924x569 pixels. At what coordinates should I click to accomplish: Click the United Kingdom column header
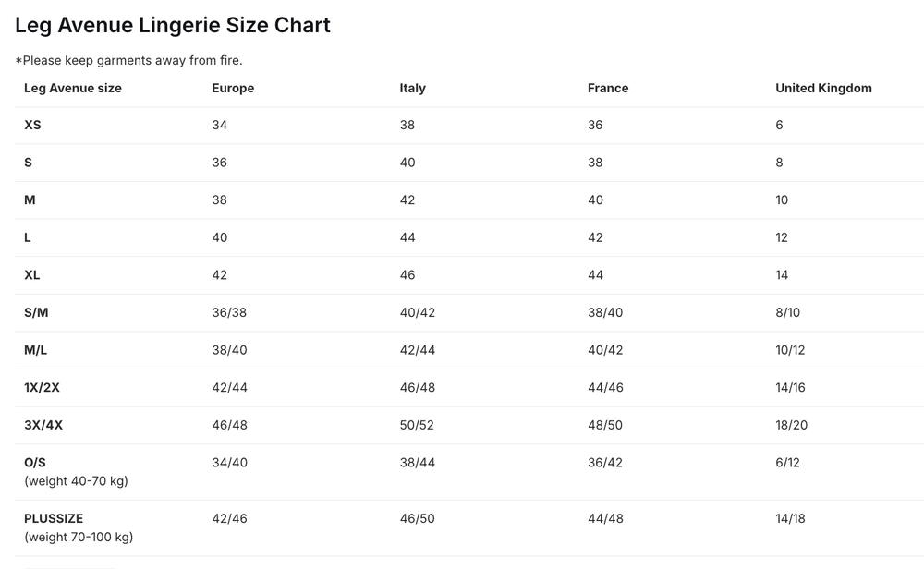(824, 89)
